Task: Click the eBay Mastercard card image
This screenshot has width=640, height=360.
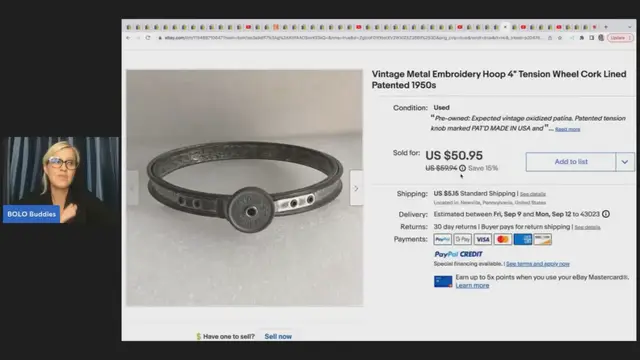Action: 443,281
